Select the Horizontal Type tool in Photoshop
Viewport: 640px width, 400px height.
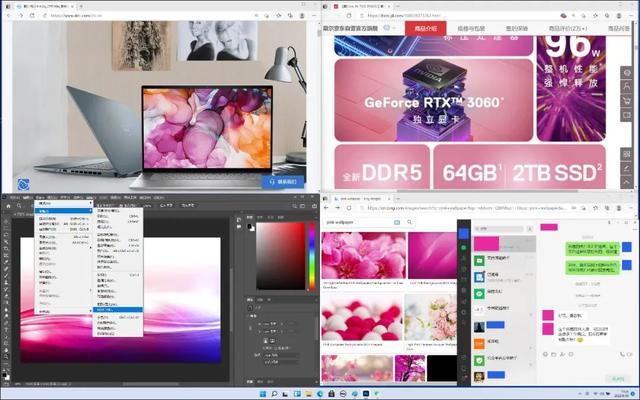pos(6,329)
